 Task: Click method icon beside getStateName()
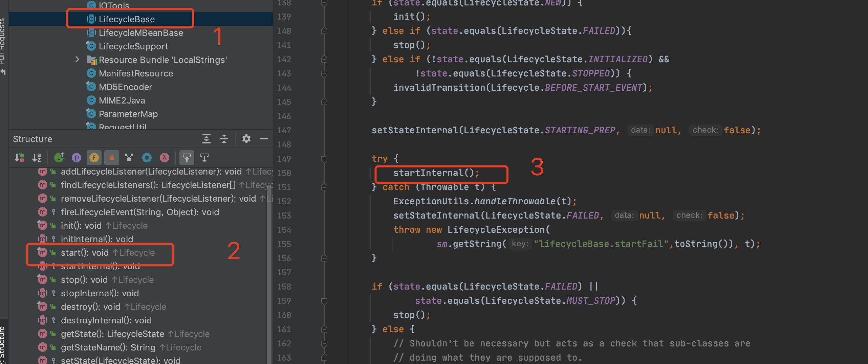[42, 347]
